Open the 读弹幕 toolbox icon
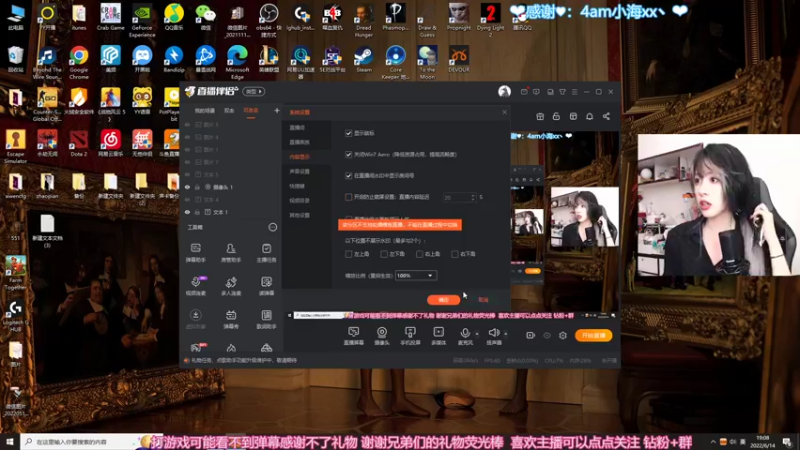 (266, 285)
